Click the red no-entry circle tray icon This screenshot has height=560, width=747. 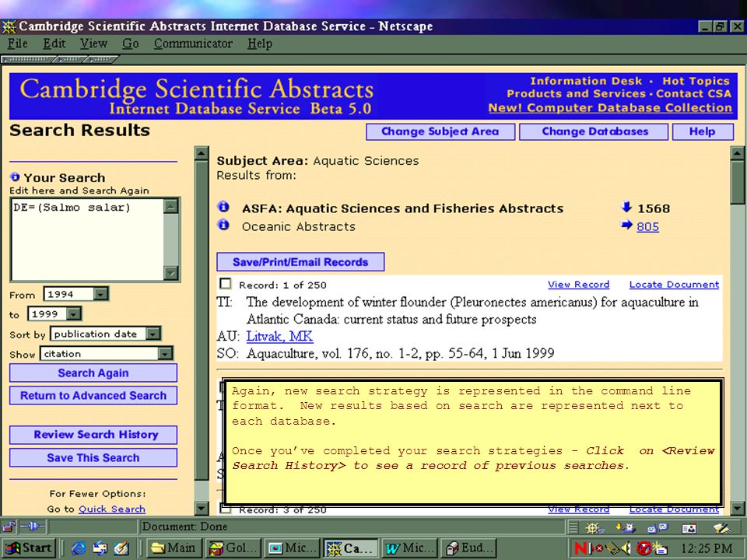point(644,548)
